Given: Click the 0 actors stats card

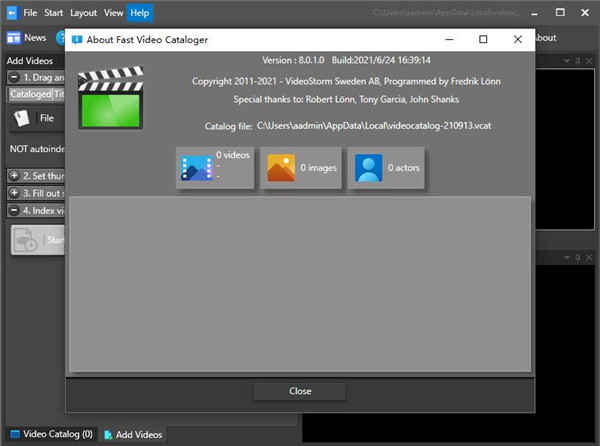Looking at the screenshot, I should pyautogui.click(x=386, y=168).
